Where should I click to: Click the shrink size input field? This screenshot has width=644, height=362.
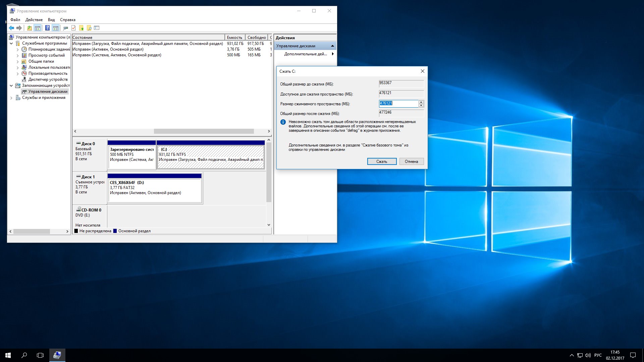[398, 104]
